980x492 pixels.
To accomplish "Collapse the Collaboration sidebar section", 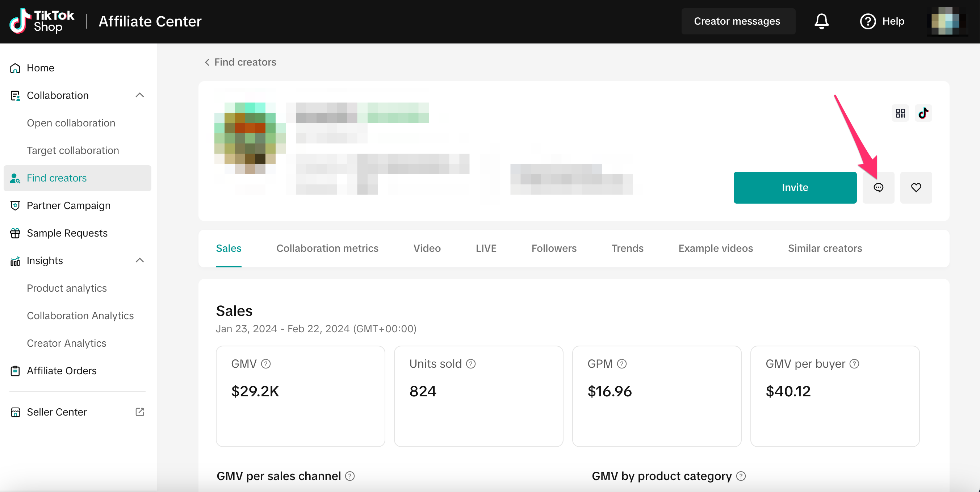I will pyautogui.click(x=140, y=95).
